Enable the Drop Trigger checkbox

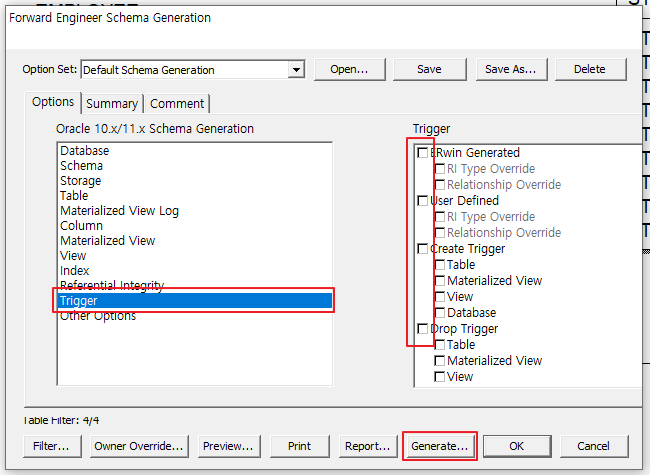point(422,329)
